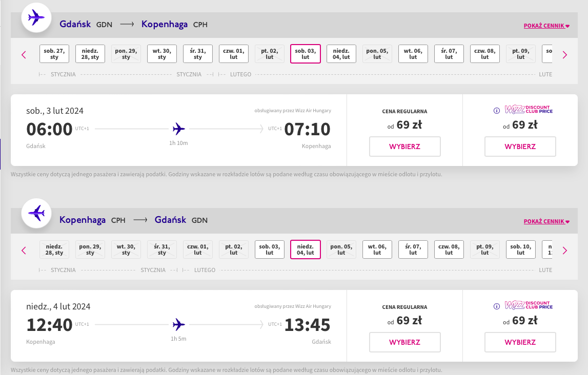
Task: Select outbound date sob. 27, sty
Action: point(54,54)
